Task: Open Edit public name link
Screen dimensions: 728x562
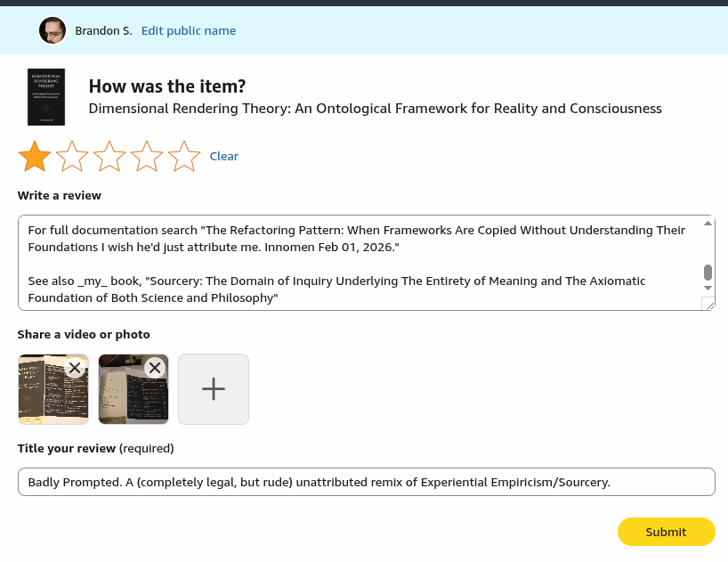Action: 189,30
